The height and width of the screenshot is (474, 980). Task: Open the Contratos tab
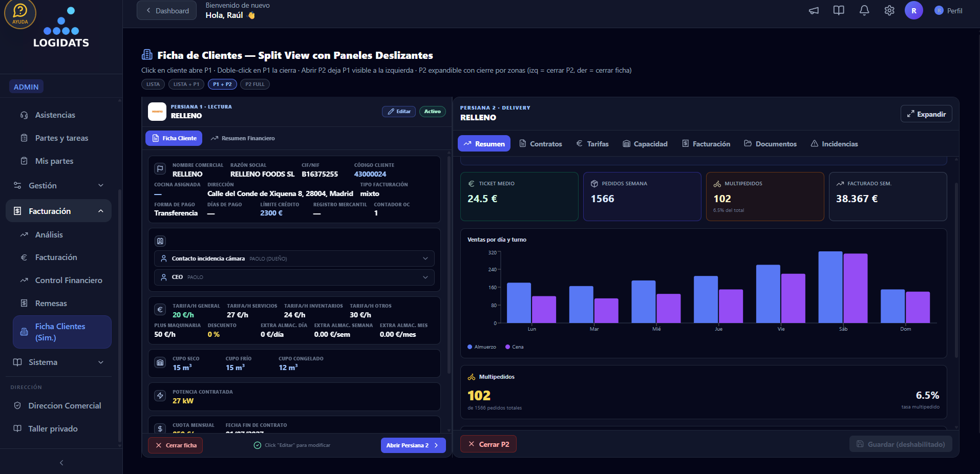click(541, 144)
